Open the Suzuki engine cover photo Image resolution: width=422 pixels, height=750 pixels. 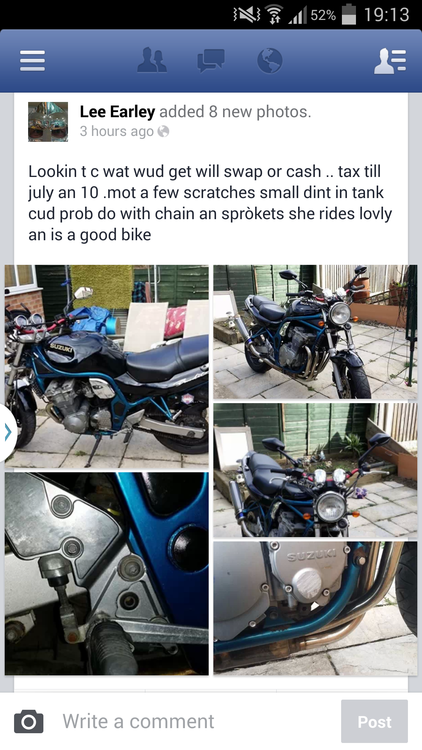point(315,608)
